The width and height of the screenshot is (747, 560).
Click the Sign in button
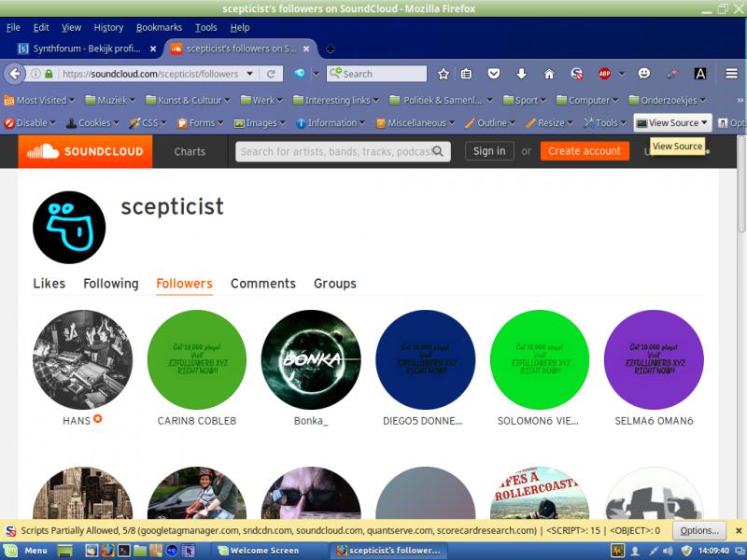point(489,151)
